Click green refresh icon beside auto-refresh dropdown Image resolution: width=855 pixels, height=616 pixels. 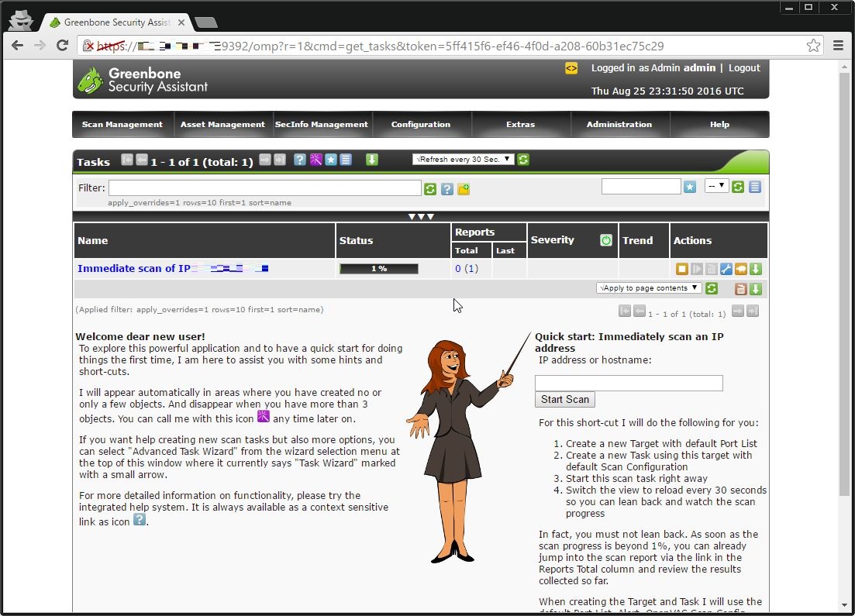[x=523, y=160]
